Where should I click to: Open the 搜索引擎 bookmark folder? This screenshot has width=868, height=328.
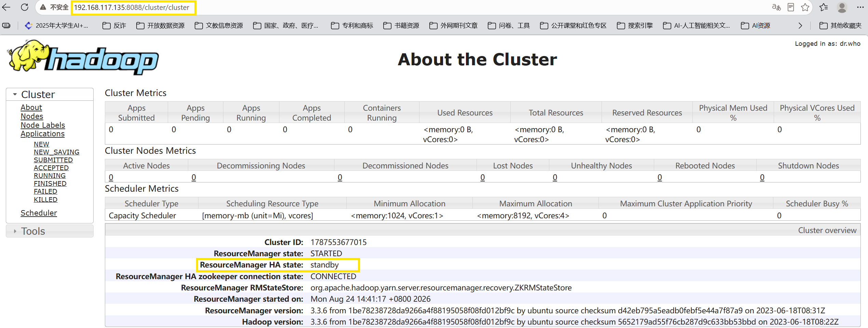pos(635,26)
